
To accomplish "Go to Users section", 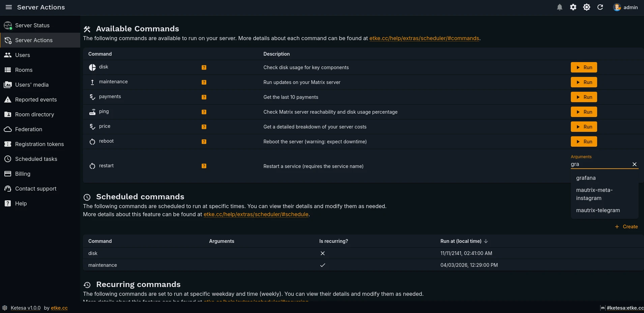I will [40, 55].
